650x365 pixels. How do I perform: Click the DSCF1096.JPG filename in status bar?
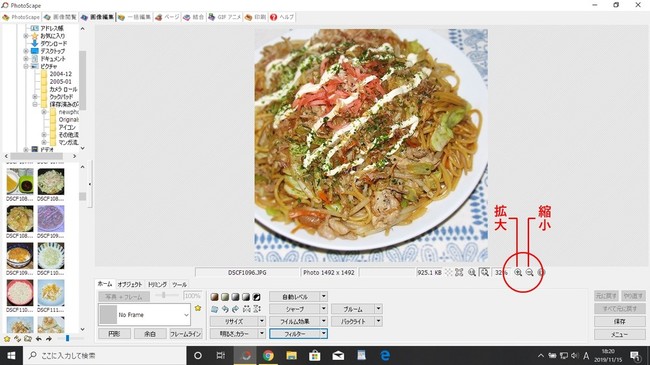(247, 273)
